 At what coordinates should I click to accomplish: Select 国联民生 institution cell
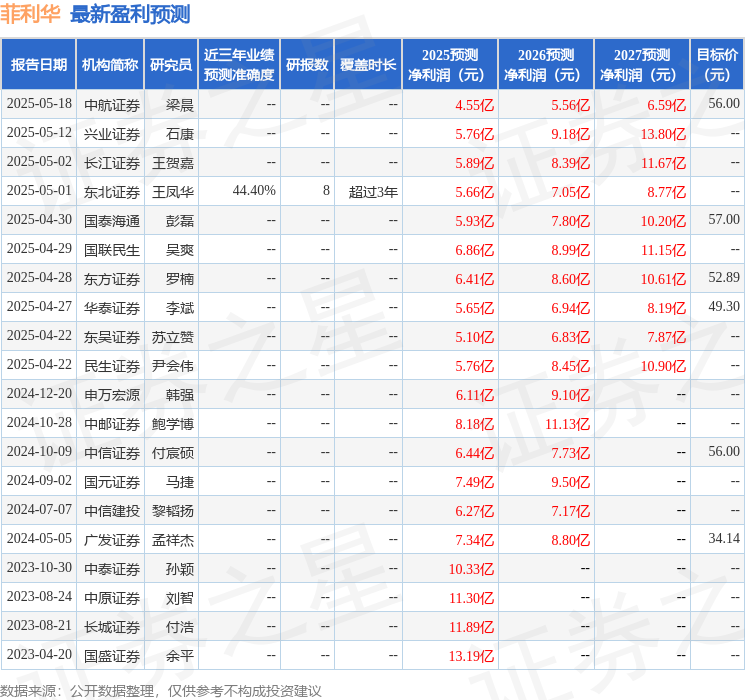[112, 250]
